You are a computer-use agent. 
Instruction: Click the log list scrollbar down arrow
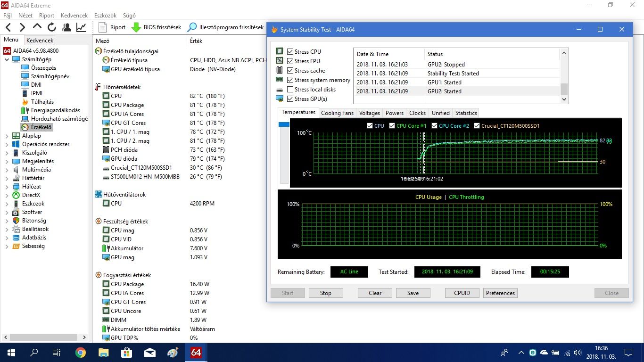click(564, 99)
